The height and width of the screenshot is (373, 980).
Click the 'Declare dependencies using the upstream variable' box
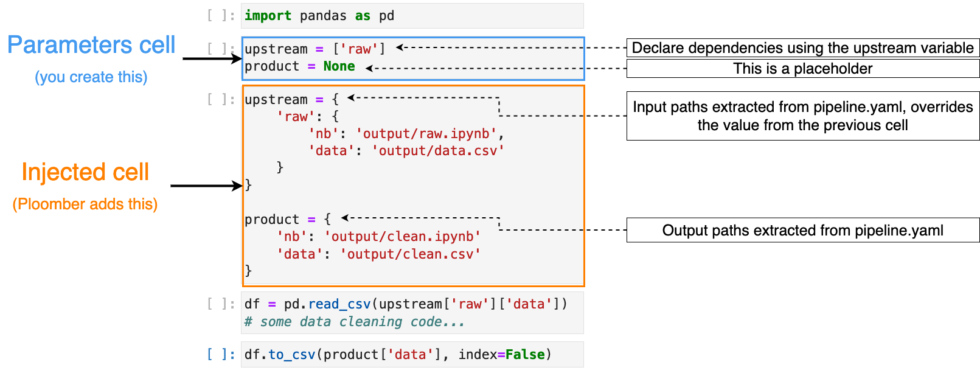pyautogui.click(x=803, y=48)
